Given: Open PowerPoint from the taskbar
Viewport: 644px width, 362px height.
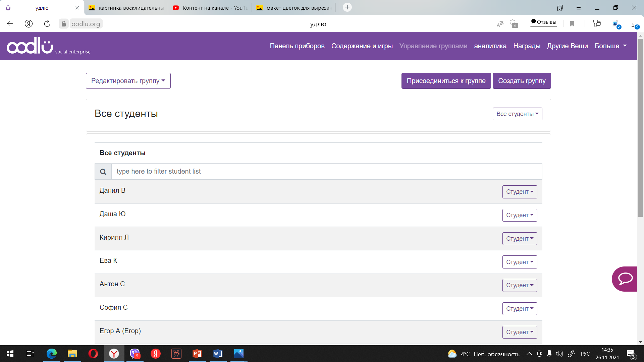Looking at the screenshot, I should (x=197, y=354).
